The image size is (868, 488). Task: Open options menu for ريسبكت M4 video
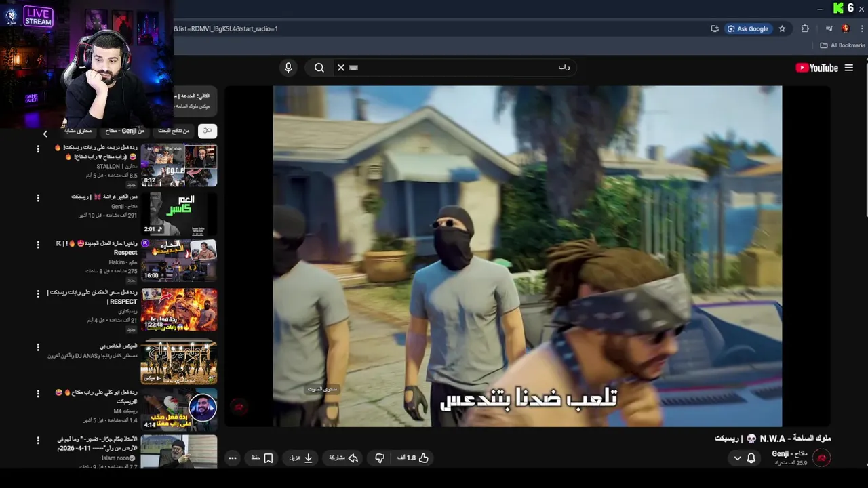(38, 394)
